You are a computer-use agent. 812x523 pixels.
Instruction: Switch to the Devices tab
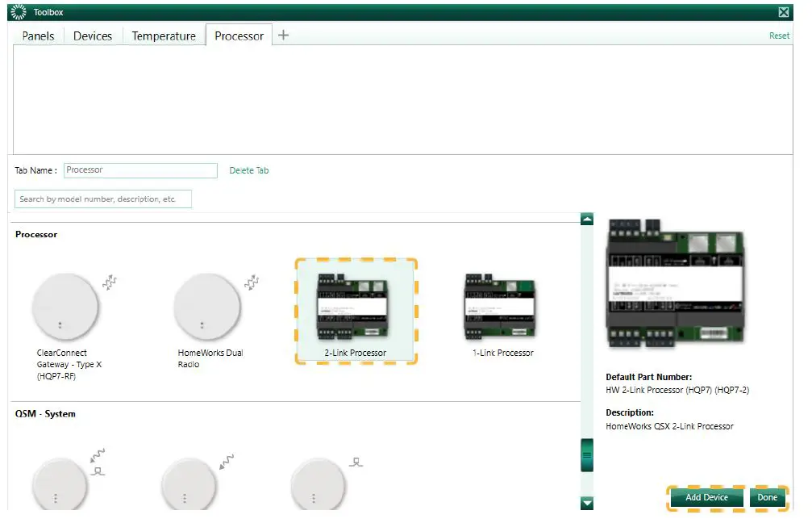tap(93, 36)
